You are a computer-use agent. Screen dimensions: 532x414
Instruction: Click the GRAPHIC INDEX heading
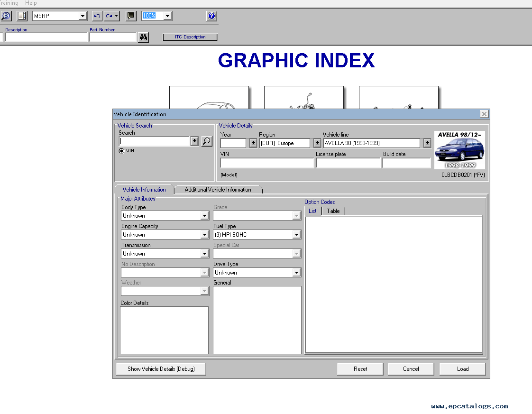296,60
